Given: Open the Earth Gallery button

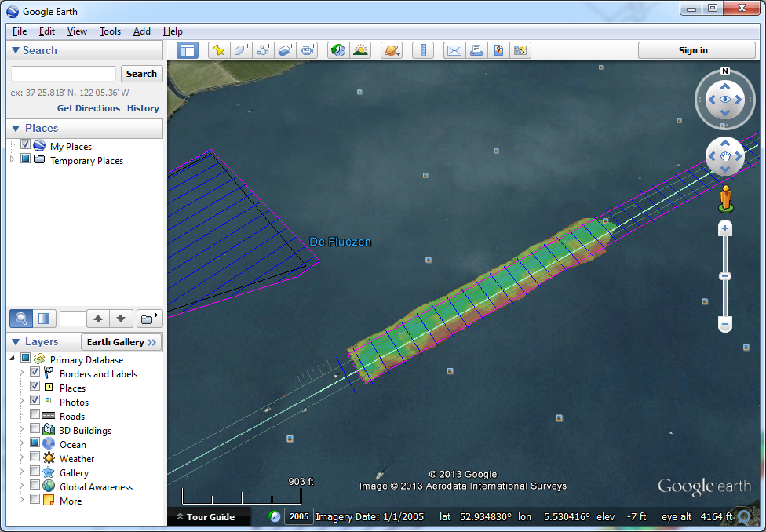Looking at the screenshot, I should [121, 342].
